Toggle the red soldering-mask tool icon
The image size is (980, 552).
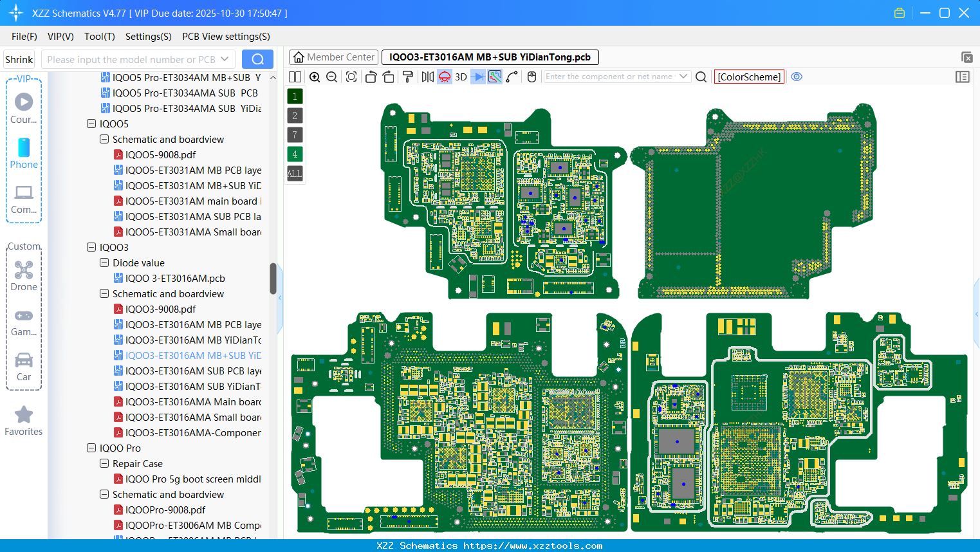click(445, 77)
